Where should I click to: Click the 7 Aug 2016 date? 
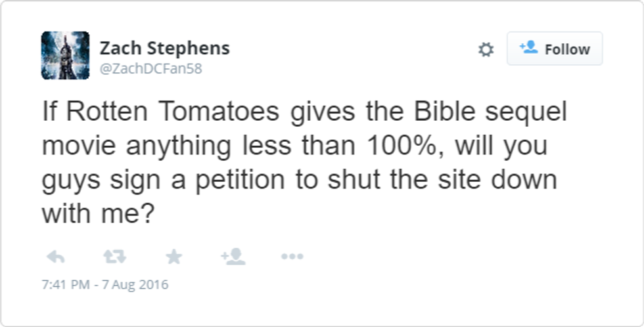(x=138, y=285)
